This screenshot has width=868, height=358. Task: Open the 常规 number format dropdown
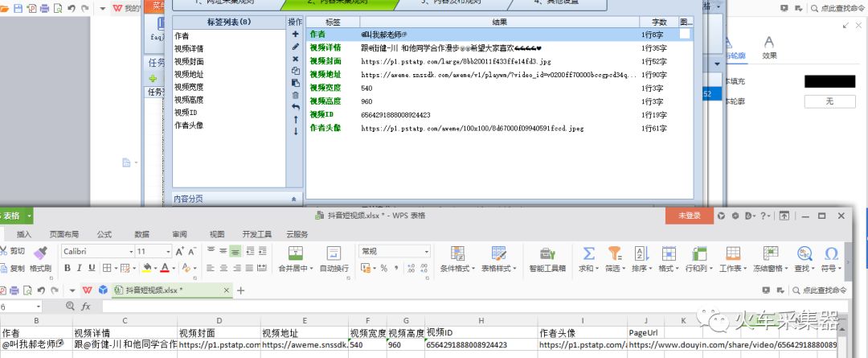pyautogui.click(x=426, y=252)
